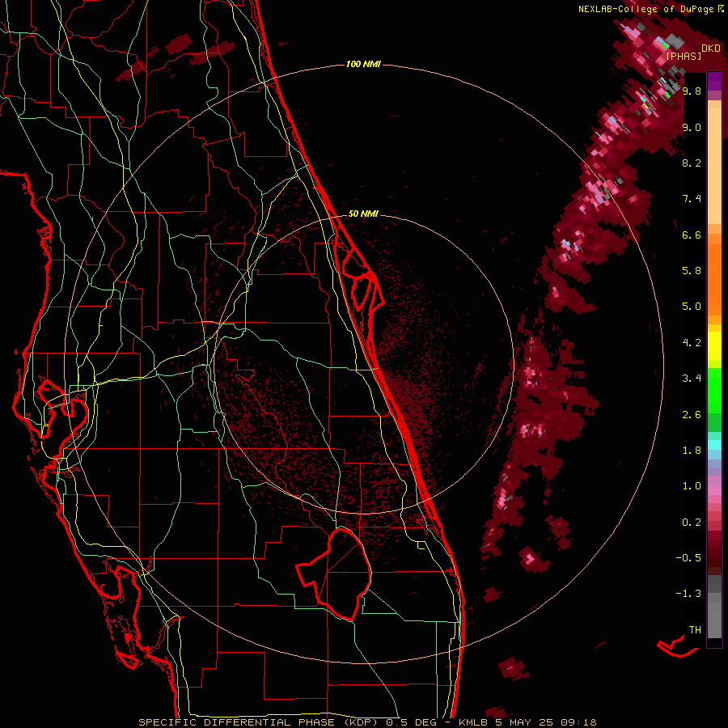
Task: Click the DKD label above the color scale
Action: point(711,48)
